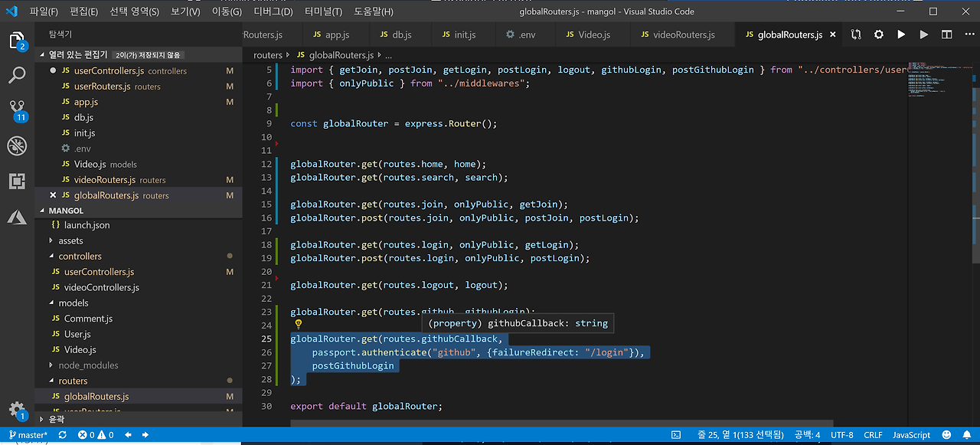Click JavaScript language mode in status bar
Screen dimensions: 980x445
click(911, 435)
